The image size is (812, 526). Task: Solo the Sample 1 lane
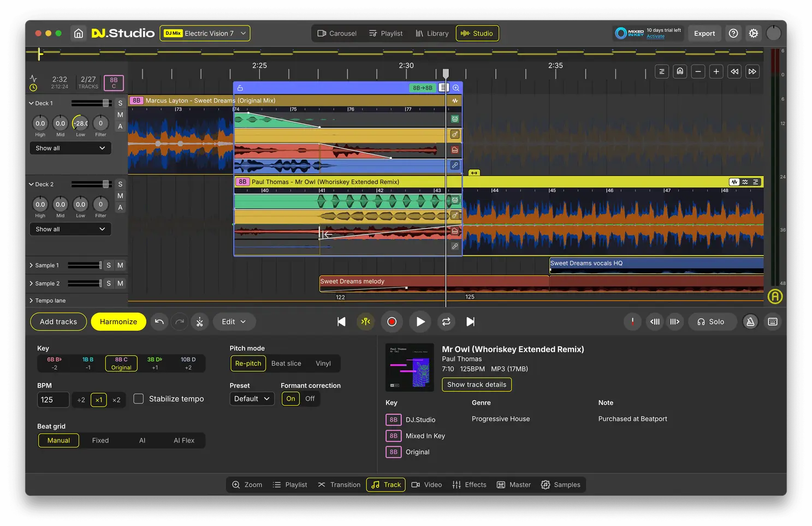109,265
